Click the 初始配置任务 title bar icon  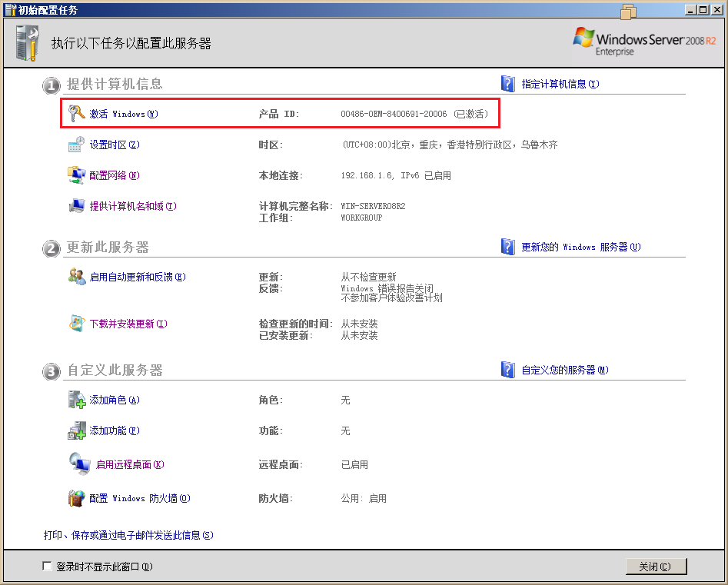11,10
